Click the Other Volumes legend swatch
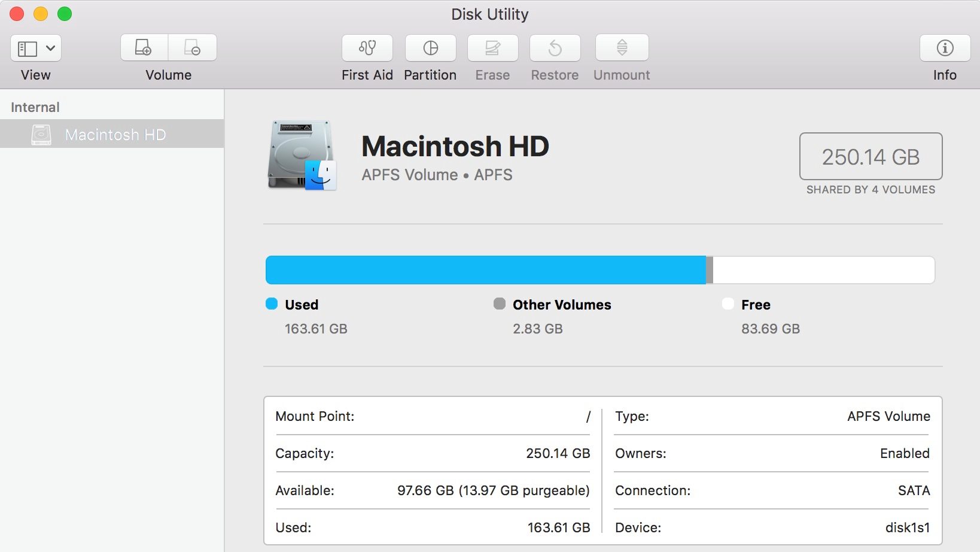 [500, 304]
